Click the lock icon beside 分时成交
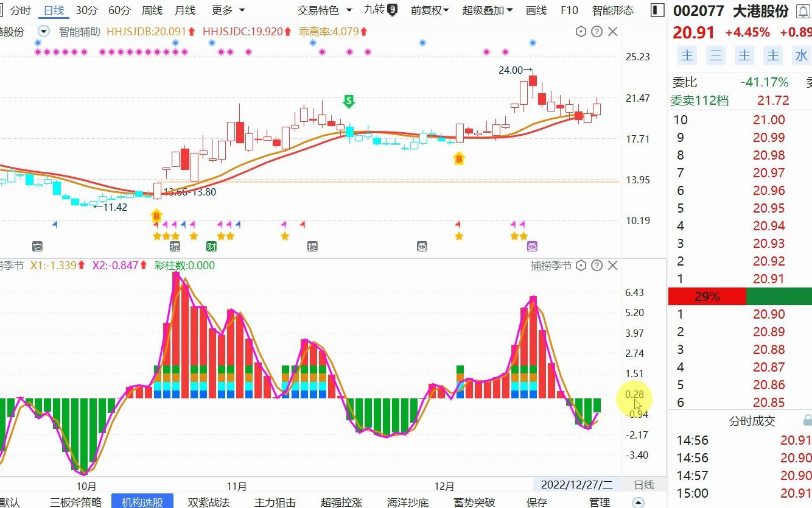 point(807,421)
